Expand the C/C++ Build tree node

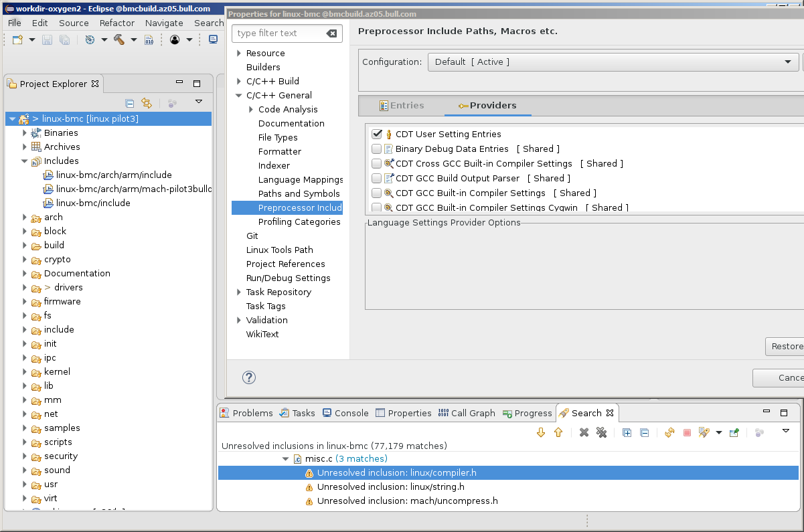[239, 81]
